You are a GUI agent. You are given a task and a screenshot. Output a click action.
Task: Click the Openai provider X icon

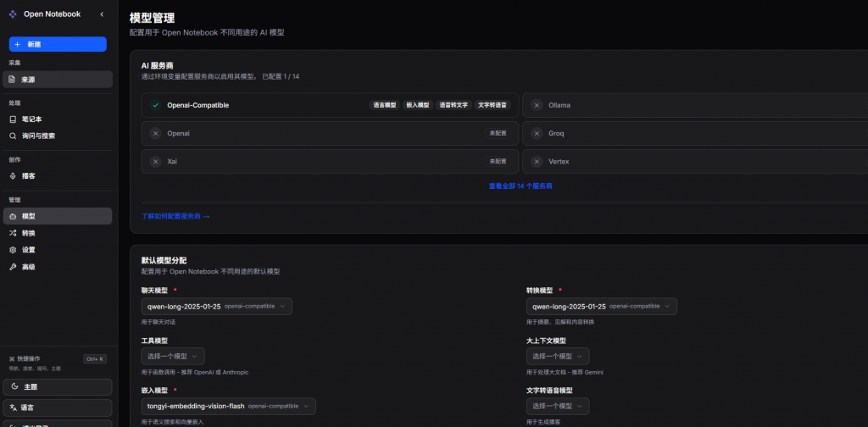click(x=156, y=133)
